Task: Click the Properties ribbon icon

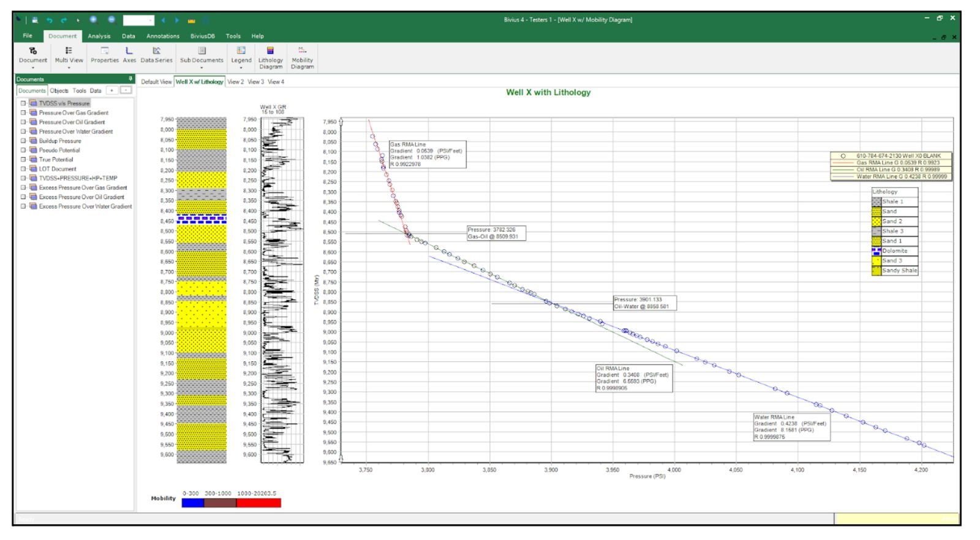Action: (105, 54)
